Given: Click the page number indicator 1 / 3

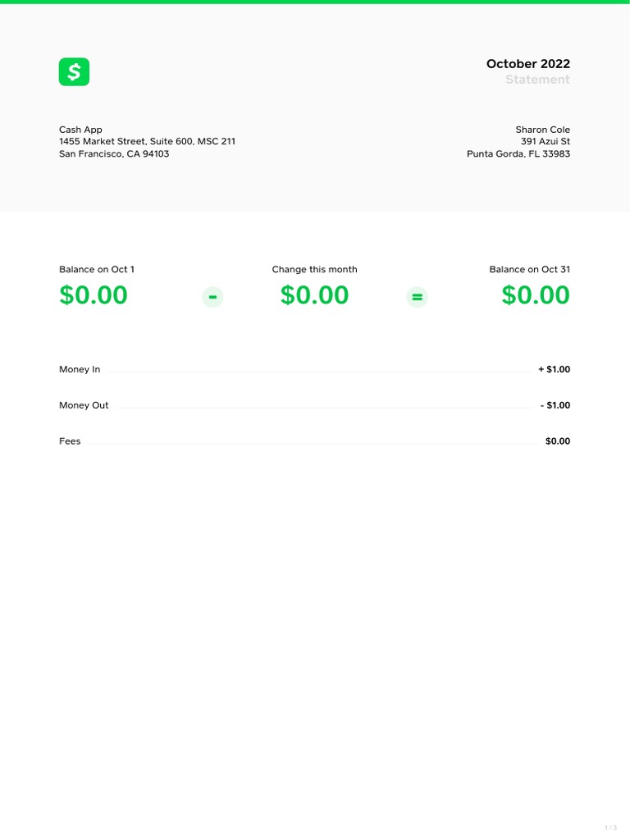Looking at the screenshot, I should click(x=610, y=827).
